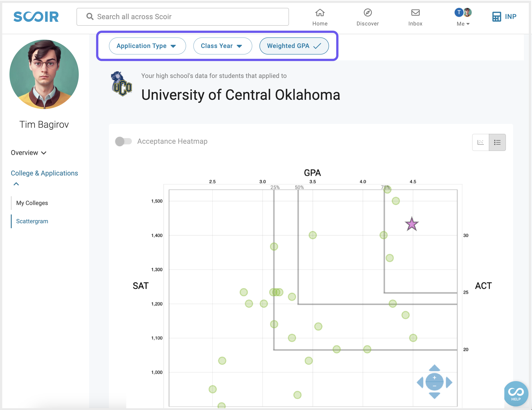Viewport: 532px width, 410px height.
Task: Go to Home
Action: [x=320, y=18]
